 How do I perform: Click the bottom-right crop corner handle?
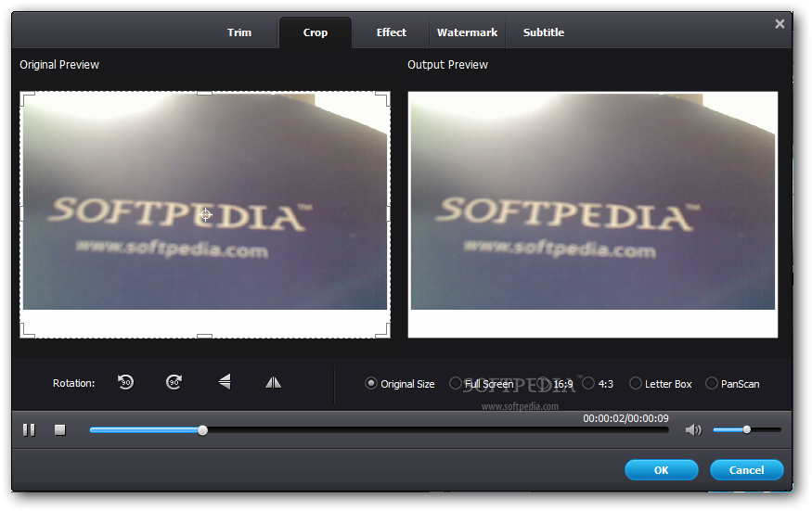382,331
